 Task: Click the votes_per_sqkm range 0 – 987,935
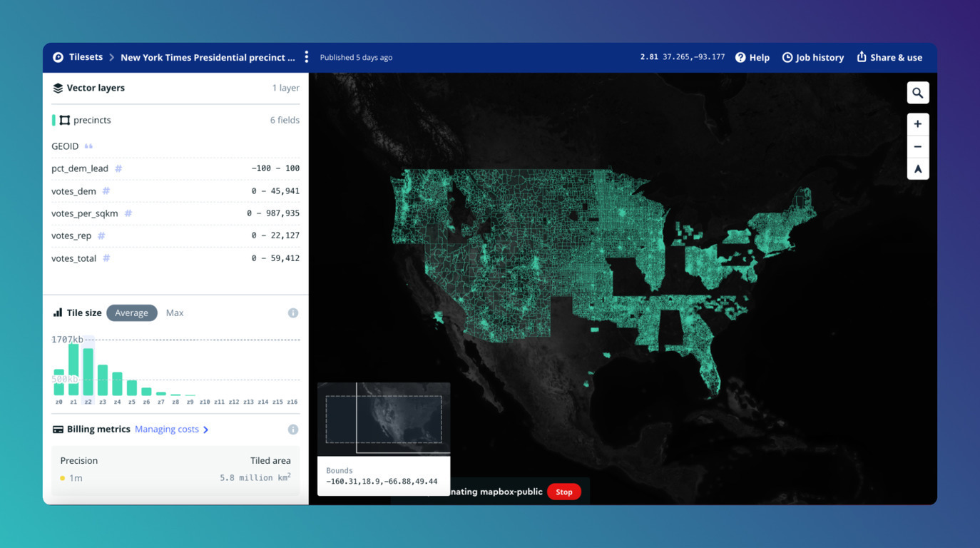pos(273,213)
